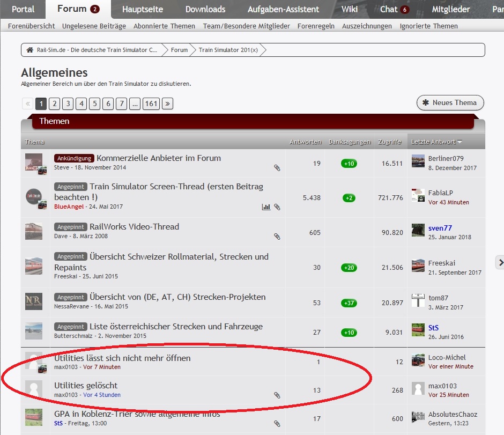Click the paperclip icon on Screen-Thread row
504x435 pixels.
[x=277, y=207]
